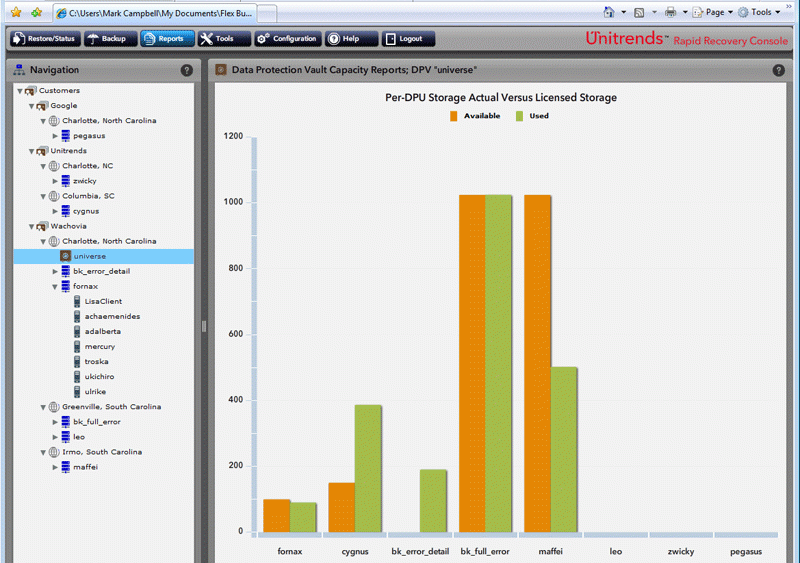Image resolution: width=800 pixels, height=563 pixels.
Task: Click the Available orange legend swatch
Action: tap(454, 116)
